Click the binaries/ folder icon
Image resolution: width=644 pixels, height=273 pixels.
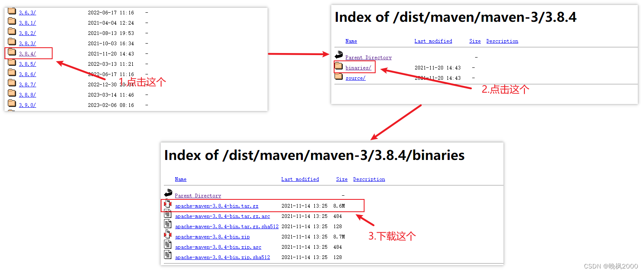pyautogui.click(x=339, y=67)
